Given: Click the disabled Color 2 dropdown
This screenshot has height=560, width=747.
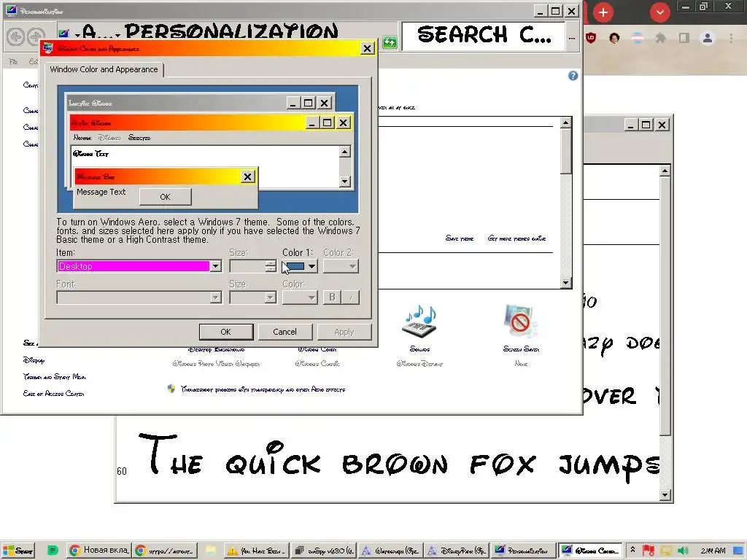Looking at the screenshot, I should (341, 266).
